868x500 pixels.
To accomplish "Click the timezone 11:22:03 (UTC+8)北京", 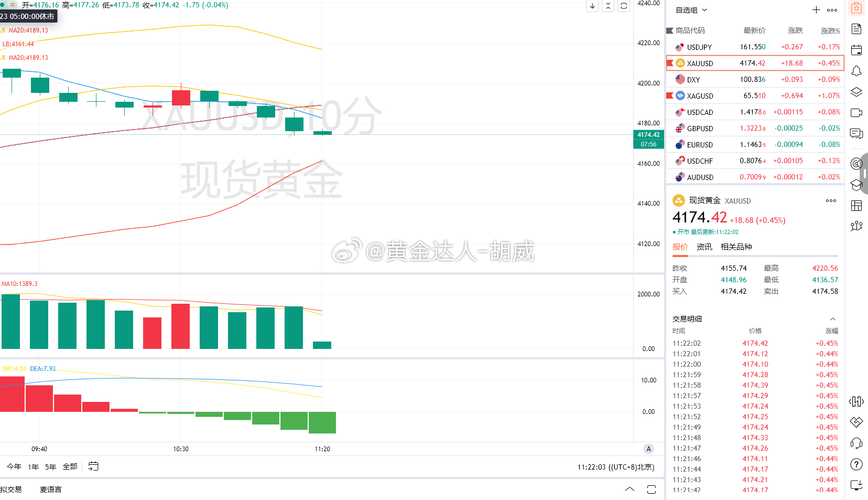I will [616, 467].
